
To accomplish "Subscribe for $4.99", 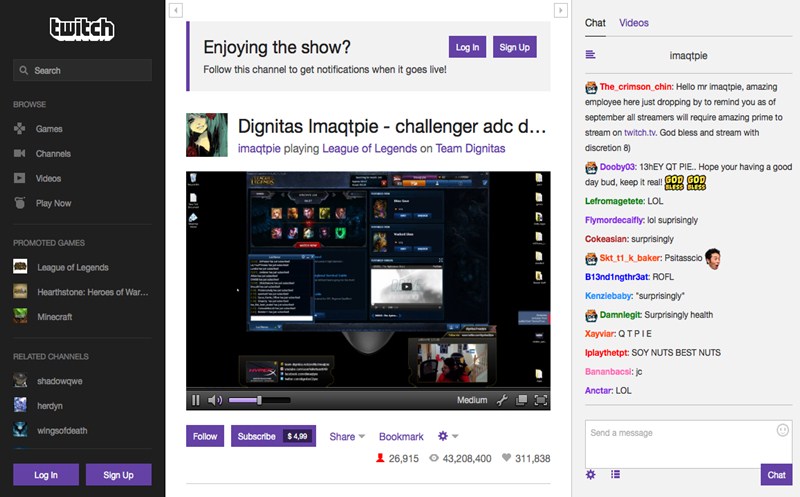I will click(x=273, y=436).
